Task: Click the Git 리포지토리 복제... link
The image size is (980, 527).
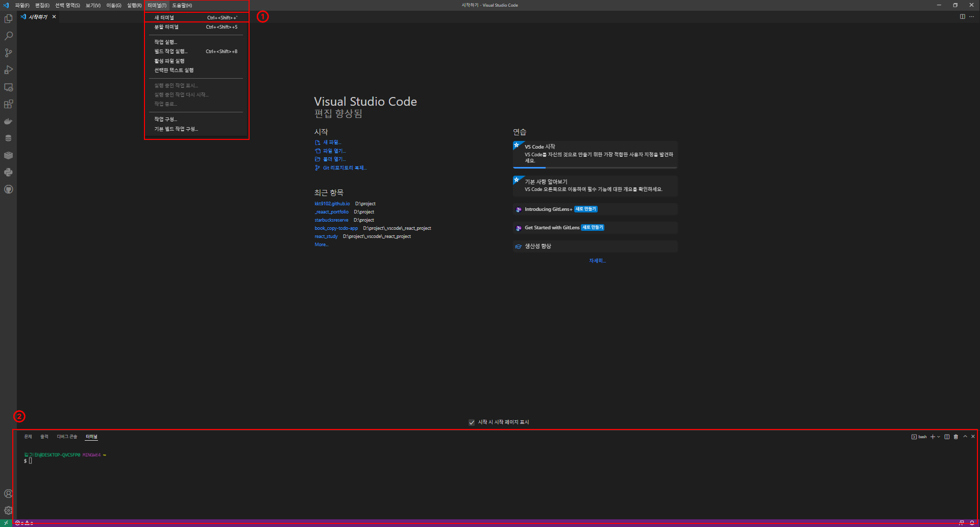Action: click(x=340, y=168)
